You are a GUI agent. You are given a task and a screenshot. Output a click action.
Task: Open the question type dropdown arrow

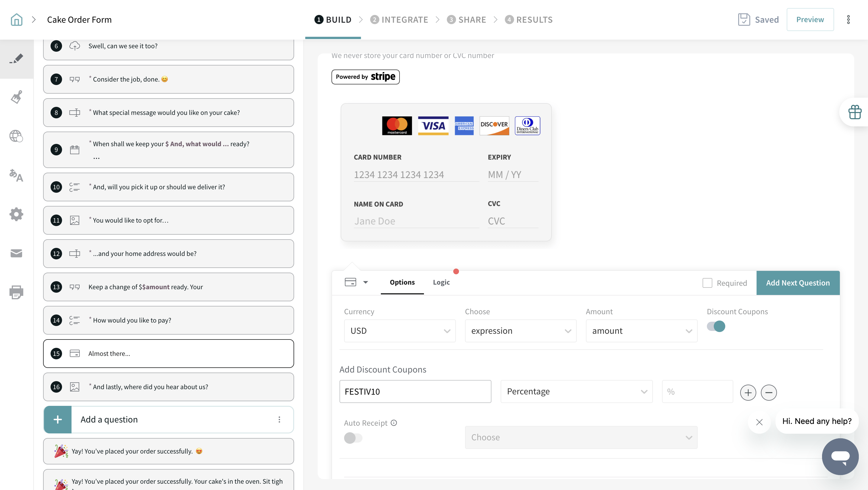coord(366,282)
